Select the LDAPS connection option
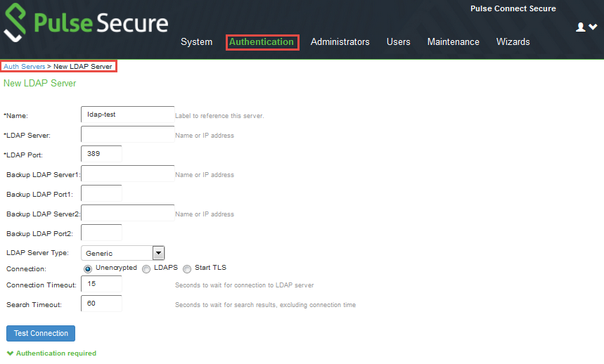 146,269
